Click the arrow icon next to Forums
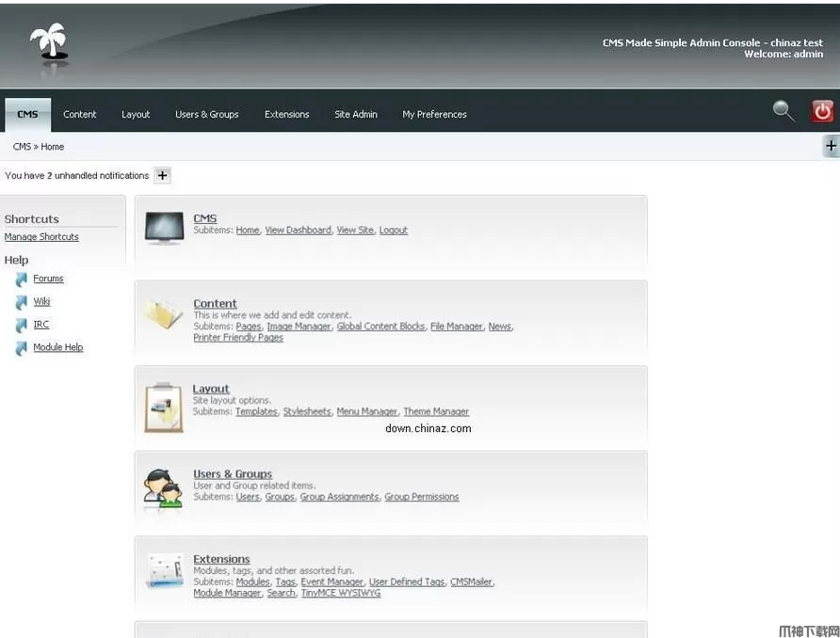840x638 pixels. coord(21,279)
